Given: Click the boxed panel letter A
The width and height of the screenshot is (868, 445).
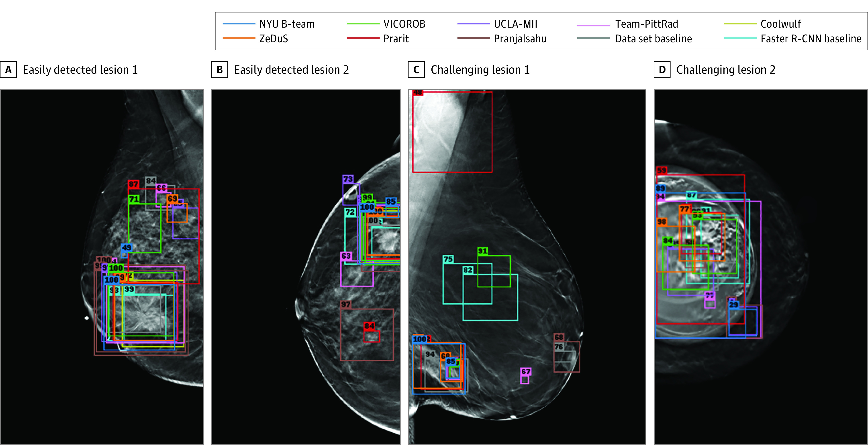Looking at the screenshot, I should click(x=8, y=70).
